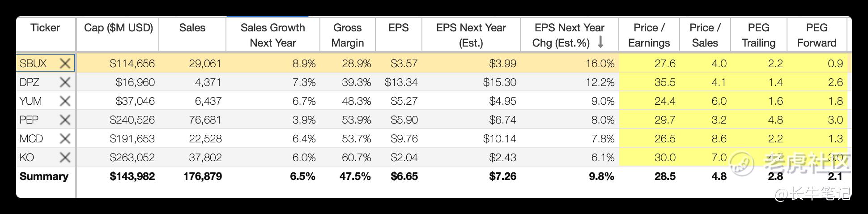Remove KO ticker with its X icon
Screen dimensions: 868x214
click(x=65, y=158)
